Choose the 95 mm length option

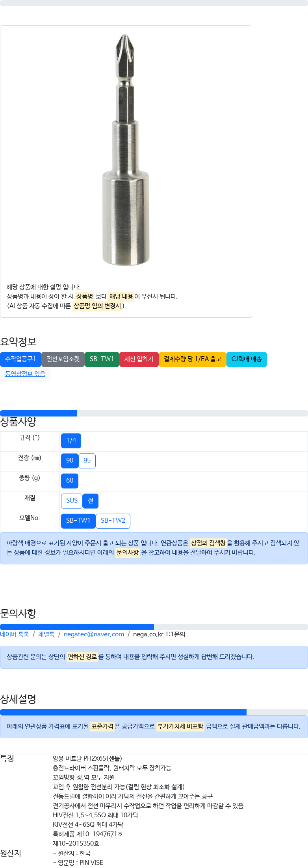pos(87,461)
